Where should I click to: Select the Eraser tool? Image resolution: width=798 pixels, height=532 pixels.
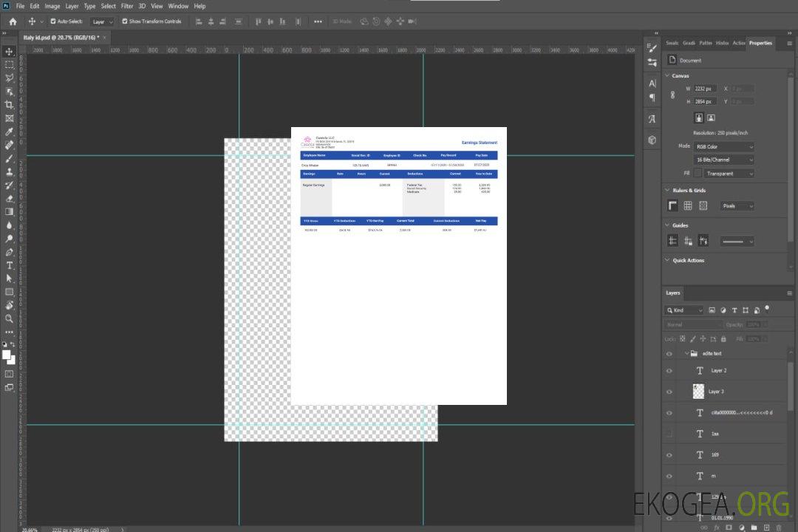tap(9, 199)
